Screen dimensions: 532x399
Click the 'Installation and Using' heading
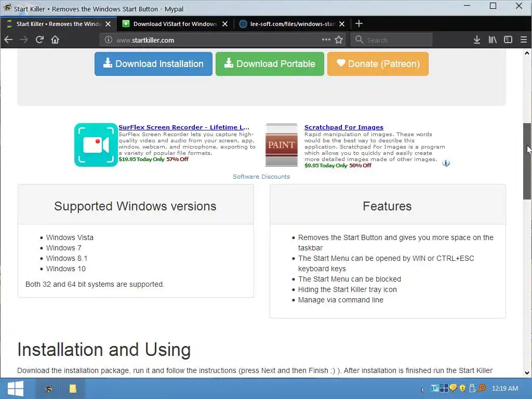point(104,350)
